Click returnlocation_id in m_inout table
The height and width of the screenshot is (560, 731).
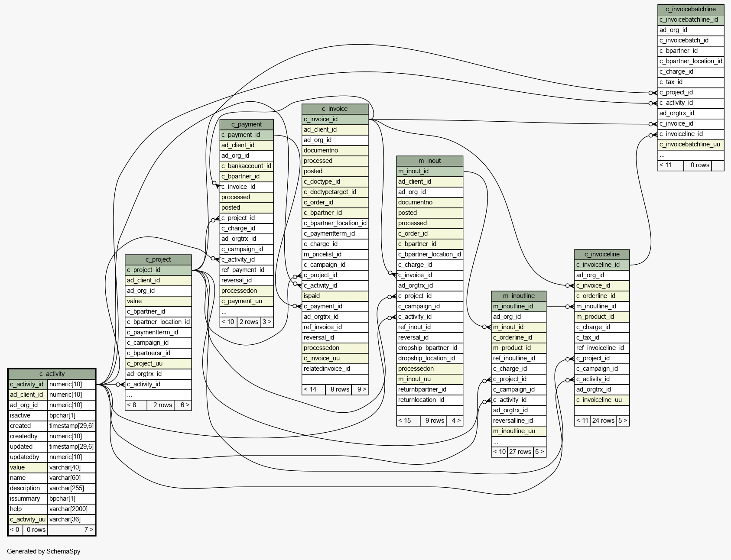(x=430, y=400)
